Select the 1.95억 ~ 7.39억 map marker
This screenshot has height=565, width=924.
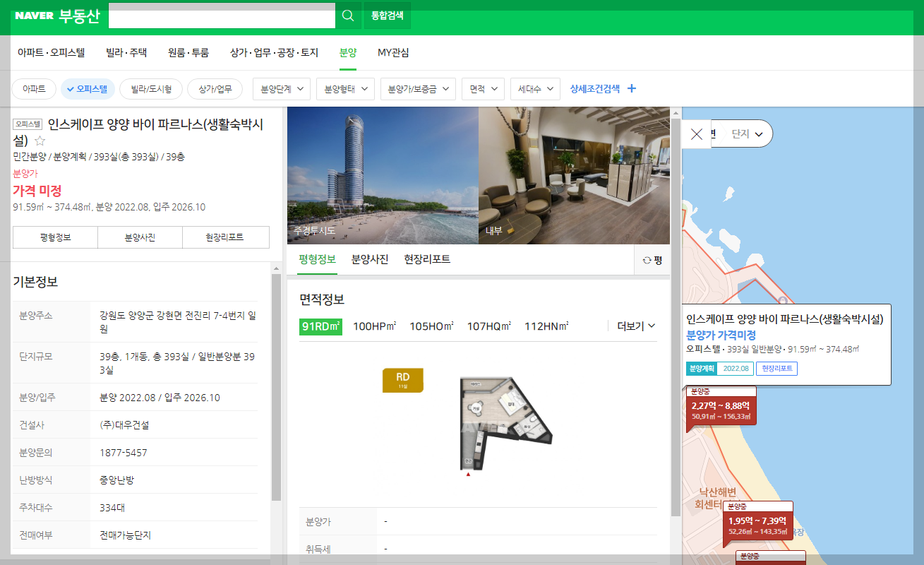click(757, 524)
